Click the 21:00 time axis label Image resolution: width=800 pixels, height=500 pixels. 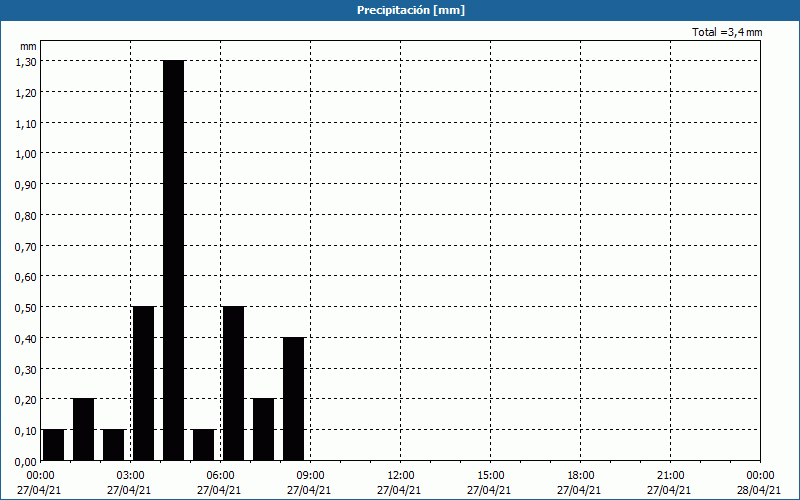tap(670, 476)
